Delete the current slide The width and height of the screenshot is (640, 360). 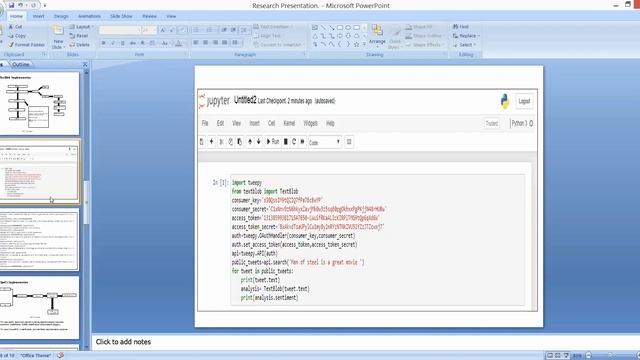(80, 44)
